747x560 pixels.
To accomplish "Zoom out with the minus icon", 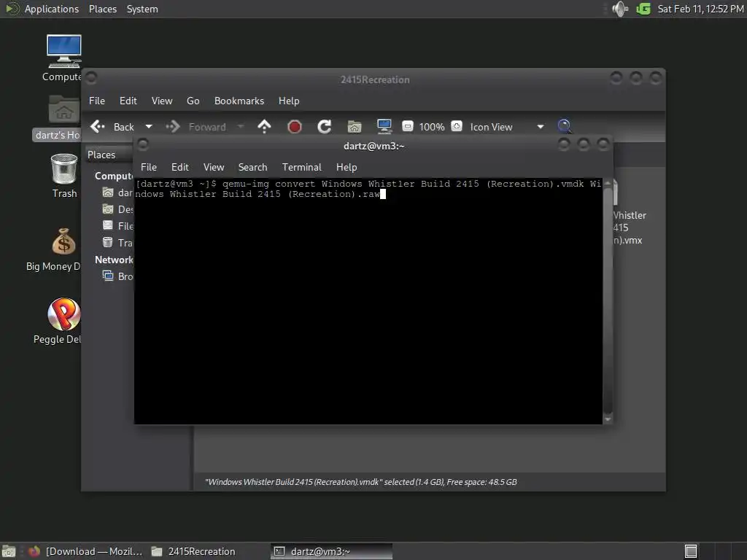I will pyautogui.click(x=407, y=126).
